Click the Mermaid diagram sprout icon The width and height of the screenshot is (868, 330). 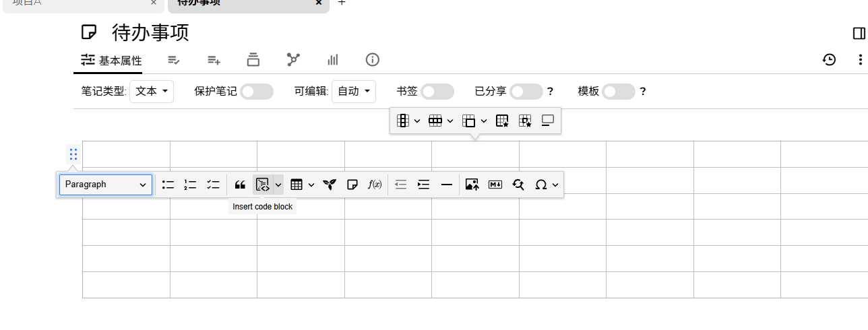coord(329,185)
